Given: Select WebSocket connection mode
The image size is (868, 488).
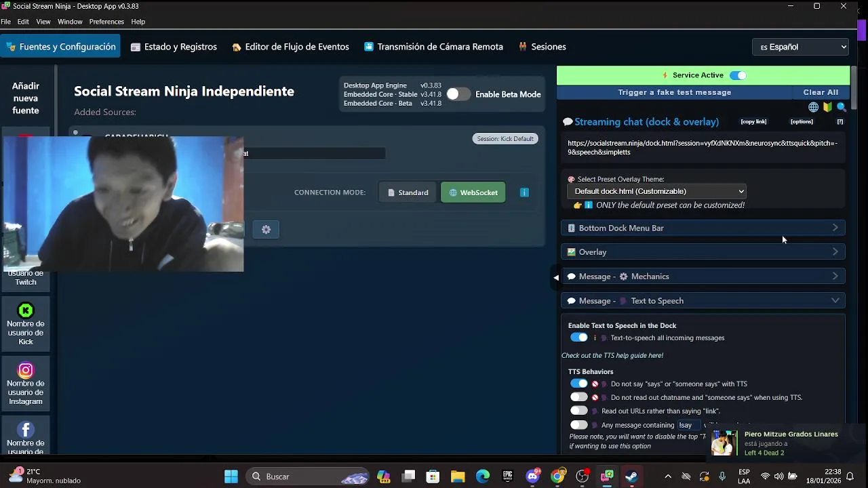Looking at the screenshot, I should (473, 192).
